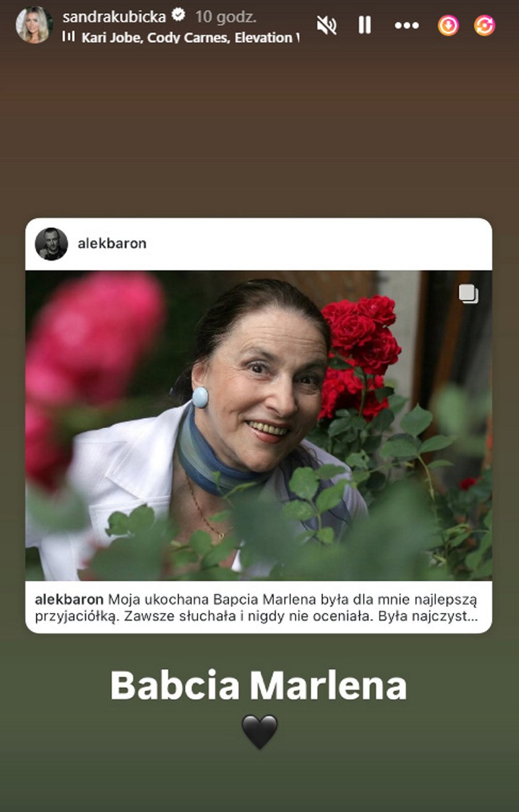This screenshot has height=812, width=519.
Task: Click alekbaron name in the caption
Action: (69, 600)
